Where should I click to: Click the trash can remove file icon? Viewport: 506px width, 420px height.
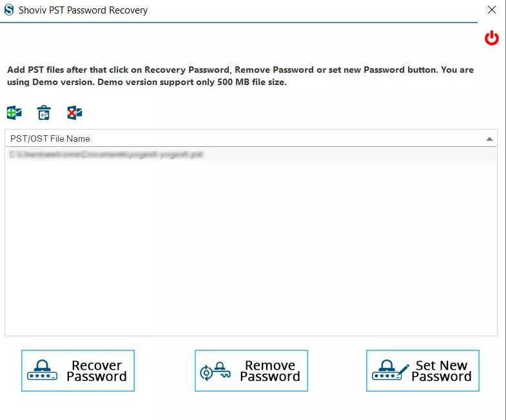pos(44,113)
